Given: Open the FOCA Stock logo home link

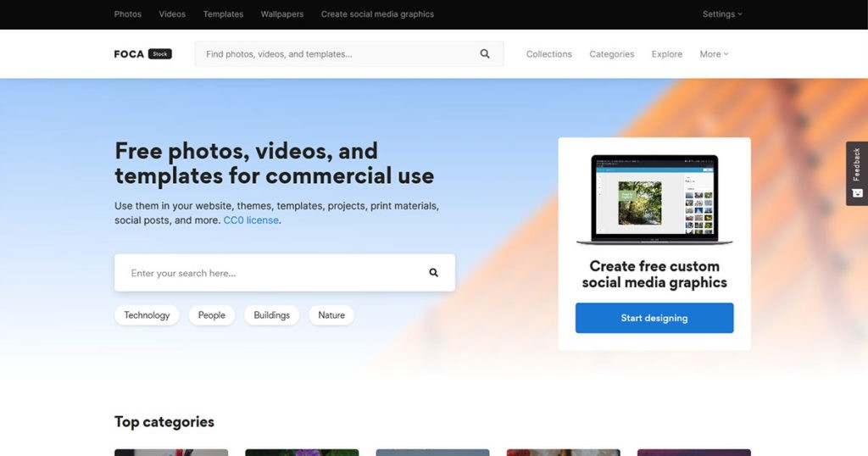Looking at the screenshot, I should (x=142, y=53).
